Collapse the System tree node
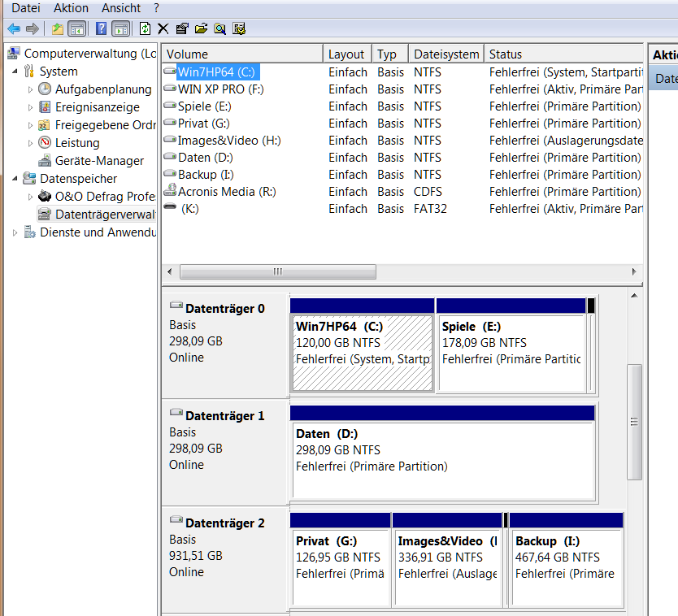The image size is (678, 616). 15,71
